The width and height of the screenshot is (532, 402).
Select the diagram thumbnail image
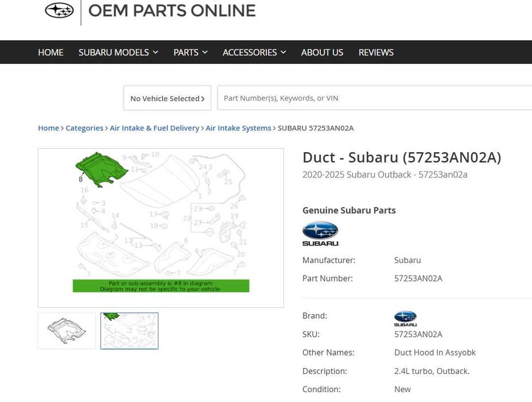point(129,331)
